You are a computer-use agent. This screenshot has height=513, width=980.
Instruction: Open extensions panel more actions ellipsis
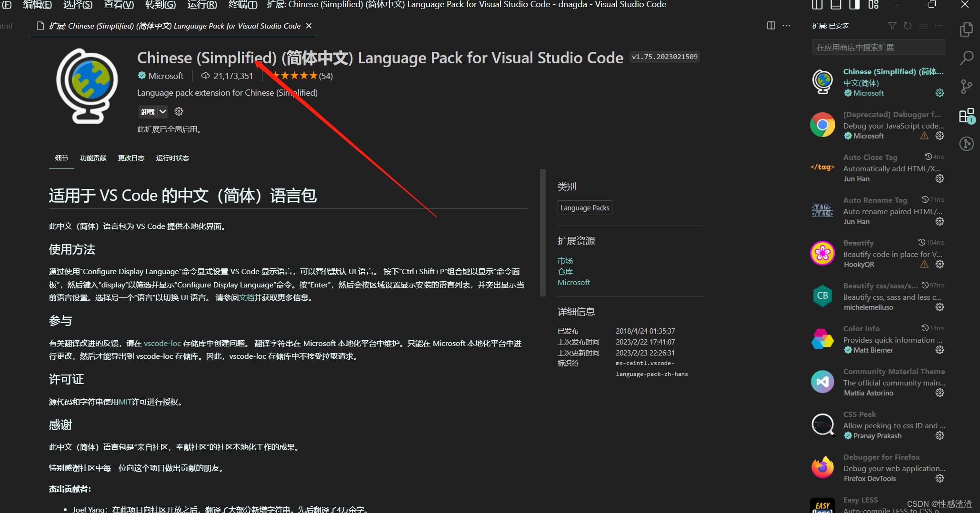[x=939, y=26]
